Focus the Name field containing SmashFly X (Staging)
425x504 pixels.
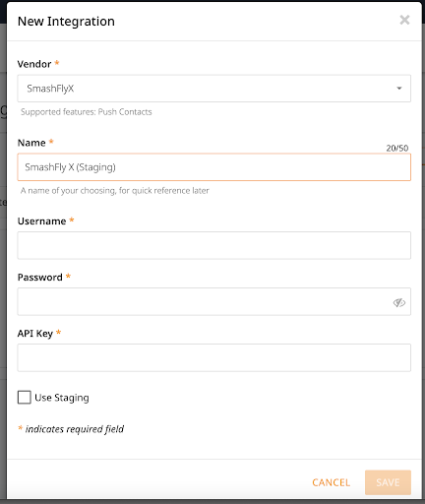[213, 167]
